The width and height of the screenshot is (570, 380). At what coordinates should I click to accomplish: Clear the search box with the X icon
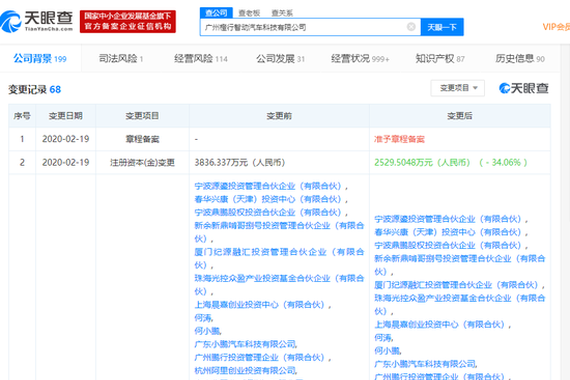(x=411, y=27)
